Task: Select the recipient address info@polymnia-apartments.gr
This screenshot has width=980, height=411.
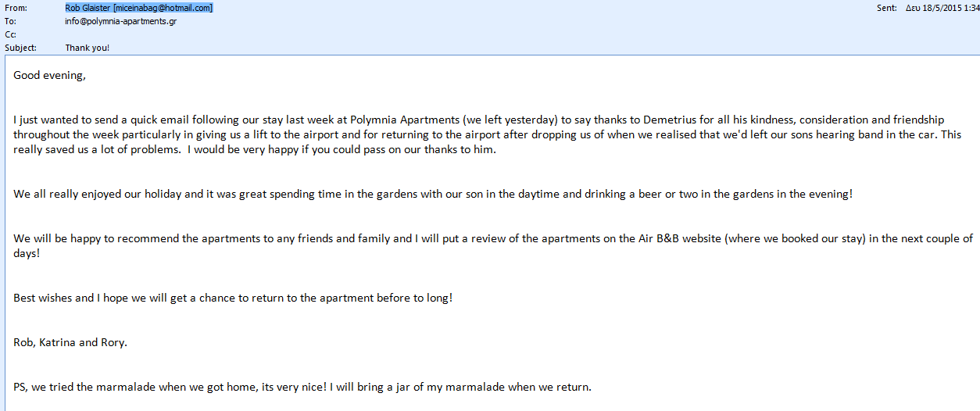Action: tap(120, 21)
